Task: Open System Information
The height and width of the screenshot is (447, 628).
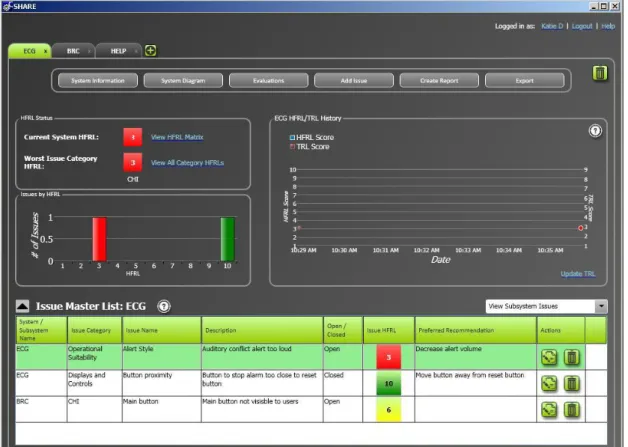Action: [98, 81]
